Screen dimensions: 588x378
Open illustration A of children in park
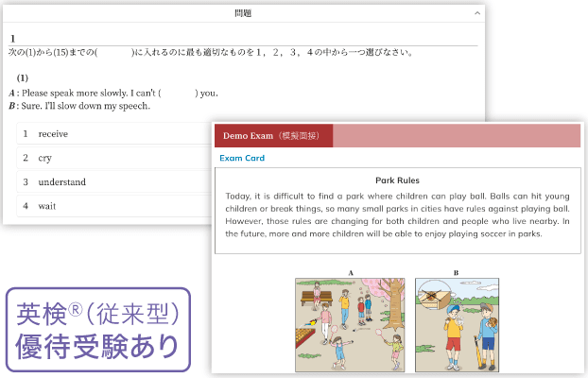tap(350, 323)
